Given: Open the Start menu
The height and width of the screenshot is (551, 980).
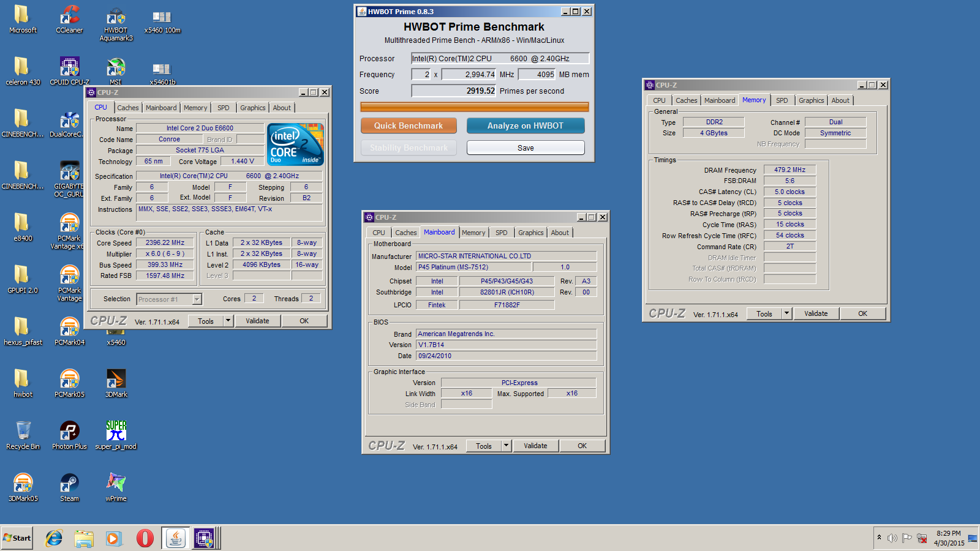Looking at the screenshot, I should (17, 538).
